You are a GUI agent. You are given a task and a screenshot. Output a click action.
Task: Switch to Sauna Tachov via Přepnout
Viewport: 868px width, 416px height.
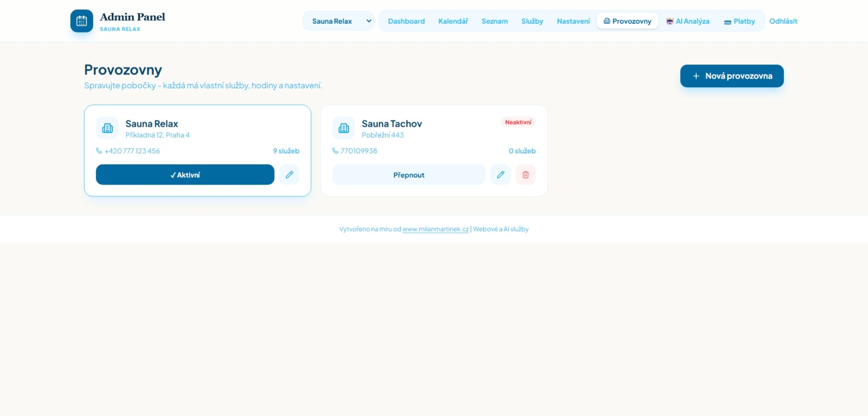point(409,174)
